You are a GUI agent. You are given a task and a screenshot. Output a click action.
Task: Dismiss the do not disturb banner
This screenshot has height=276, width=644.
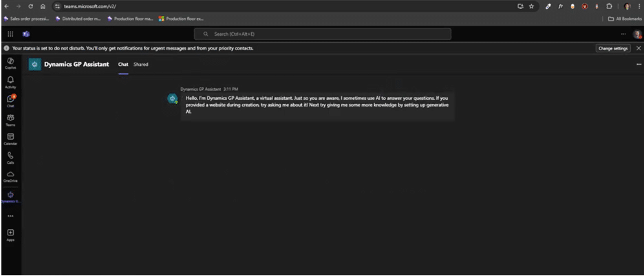[638, 48]
